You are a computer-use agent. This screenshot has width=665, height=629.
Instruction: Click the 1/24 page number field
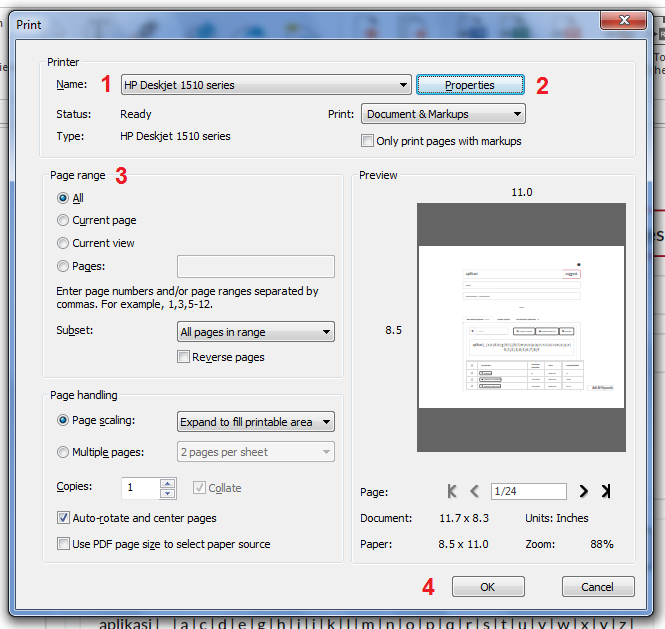click(x=529, y=491)
